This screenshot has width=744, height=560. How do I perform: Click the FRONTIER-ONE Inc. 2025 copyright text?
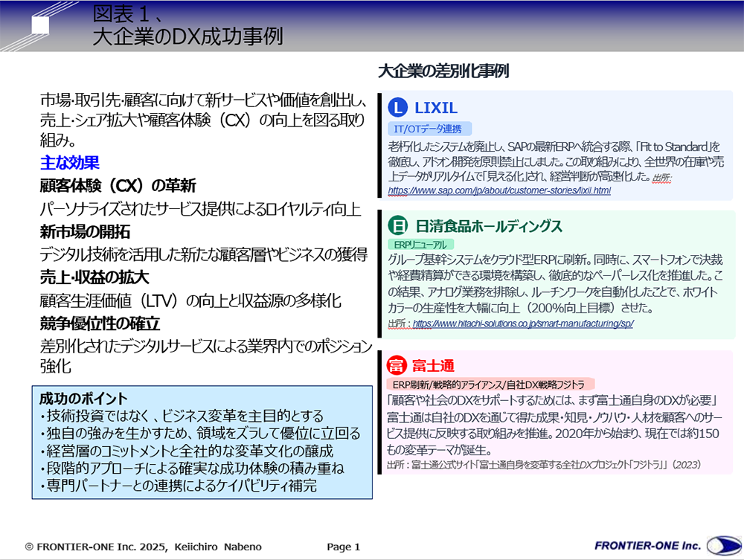tap(144, 547)
